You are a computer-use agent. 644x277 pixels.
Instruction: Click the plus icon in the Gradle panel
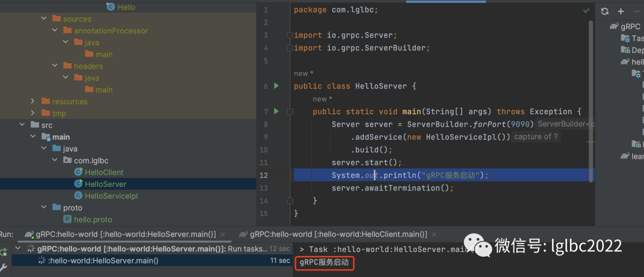(x=621, y=11)
